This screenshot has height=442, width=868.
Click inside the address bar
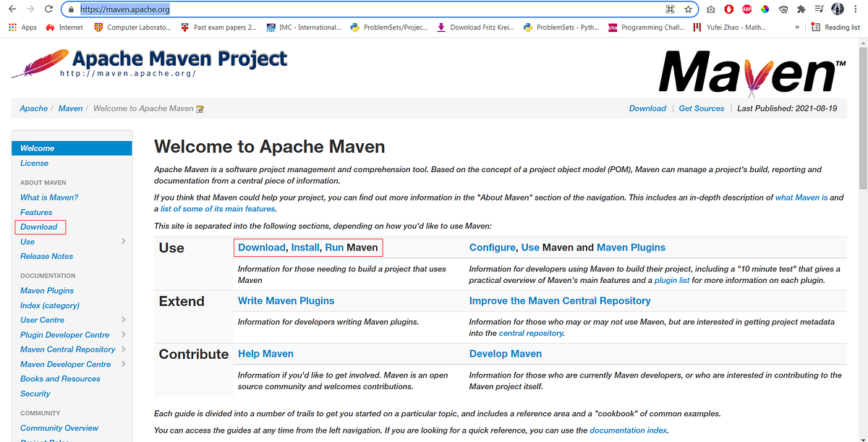coord(217,9)
